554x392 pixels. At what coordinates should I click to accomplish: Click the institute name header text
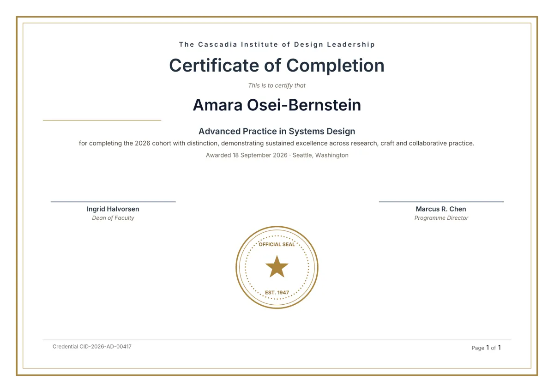(x=277, y=44)
